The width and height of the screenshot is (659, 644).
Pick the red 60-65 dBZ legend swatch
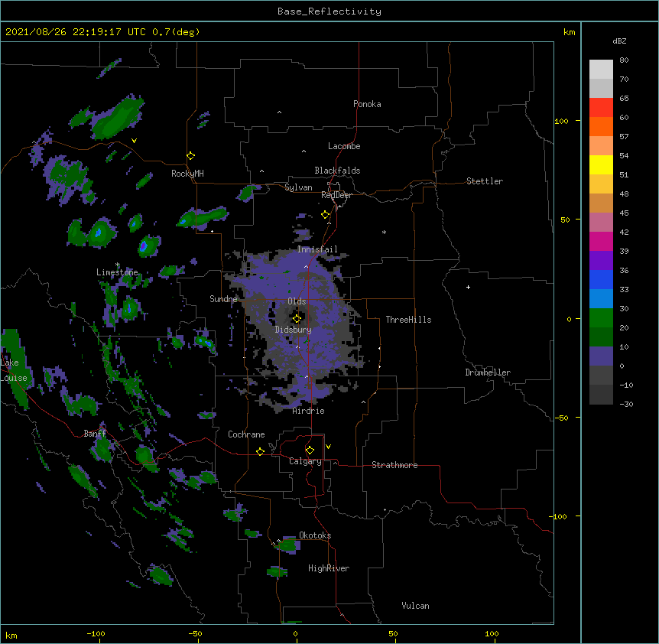(601, 107)
